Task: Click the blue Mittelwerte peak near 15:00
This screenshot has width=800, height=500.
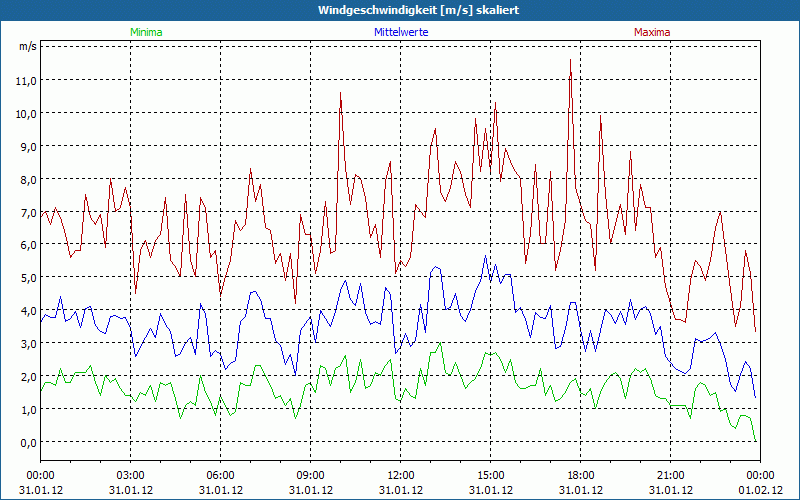Action: pos(486,256)
